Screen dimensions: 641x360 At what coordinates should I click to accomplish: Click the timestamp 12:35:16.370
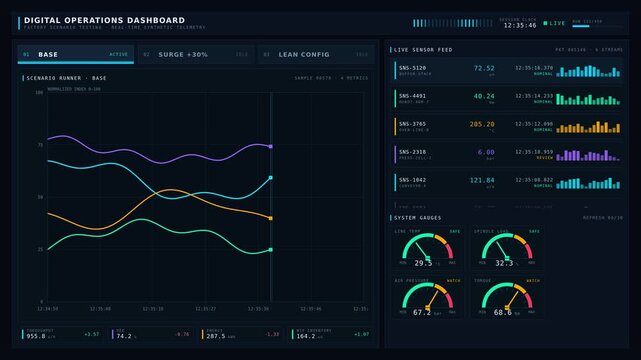534,68
